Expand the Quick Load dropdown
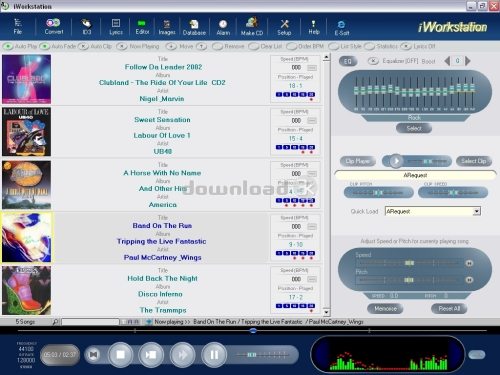This screenshot has width=500, height=375. pyautogui.click(x=477, y=211)
